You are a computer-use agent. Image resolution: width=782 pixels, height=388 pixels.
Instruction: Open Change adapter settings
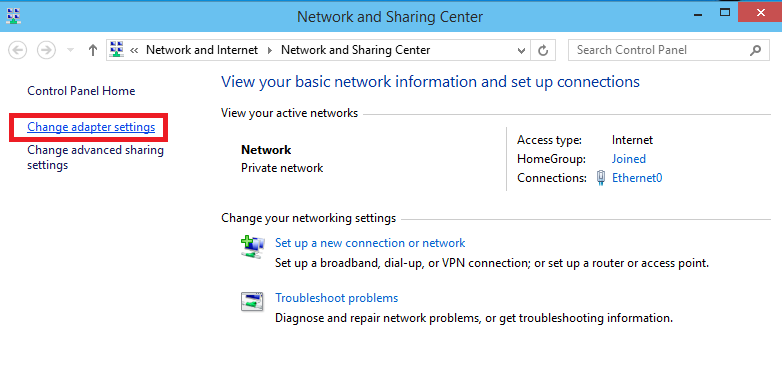tap(91, 127)
